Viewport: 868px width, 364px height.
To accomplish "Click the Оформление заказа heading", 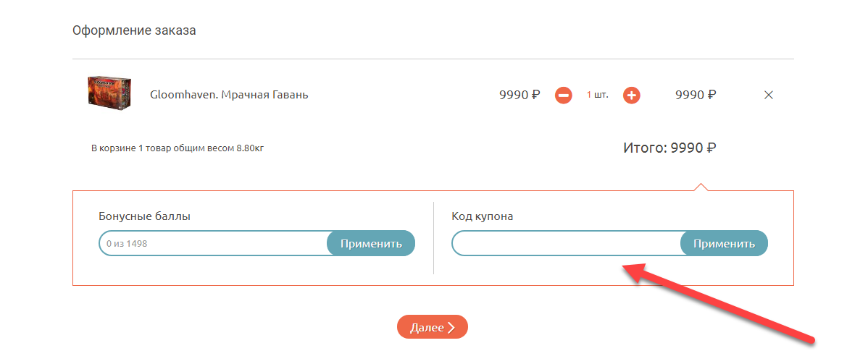I will point(134,30).
